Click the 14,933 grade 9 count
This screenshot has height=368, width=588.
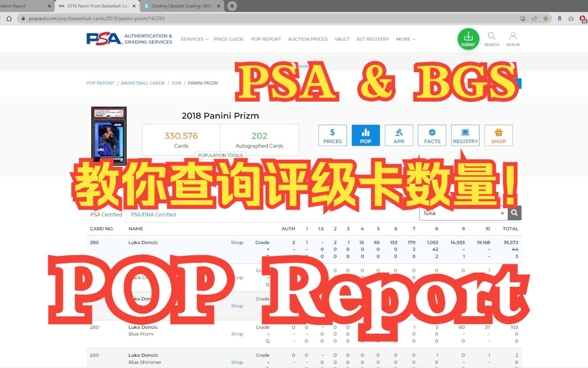(458, 243)
